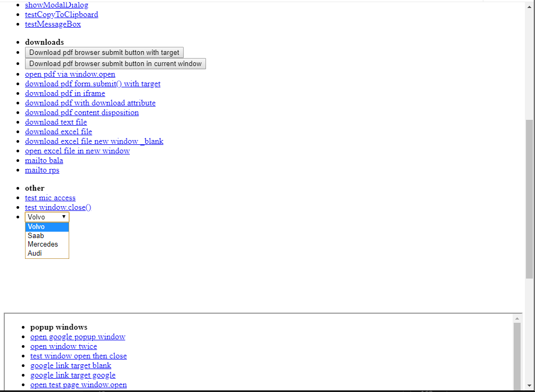Choose Audi from the dropdown
This screenshot has width=535, height=392.
click(35, 253)
